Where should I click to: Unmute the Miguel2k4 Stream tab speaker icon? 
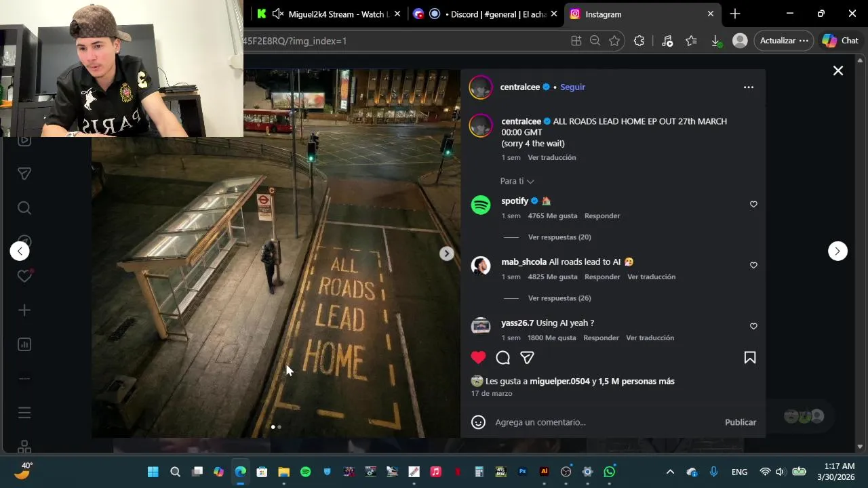coord(277,14)
